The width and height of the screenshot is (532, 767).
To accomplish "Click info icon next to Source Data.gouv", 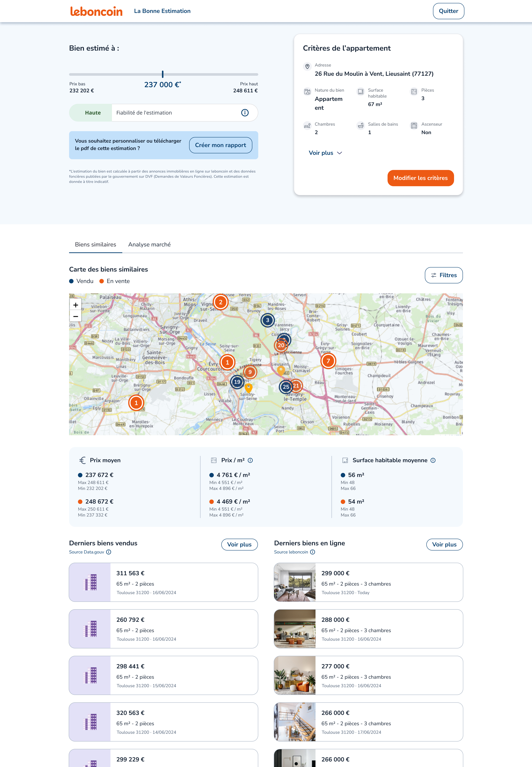I will pos(109,552).
